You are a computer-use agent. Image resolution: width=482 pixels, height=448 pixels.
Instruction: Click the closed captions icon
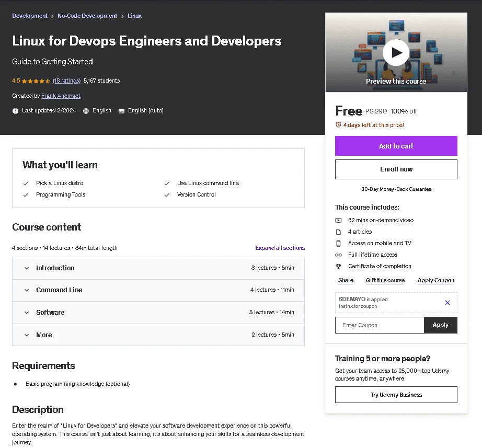(121, 111)
